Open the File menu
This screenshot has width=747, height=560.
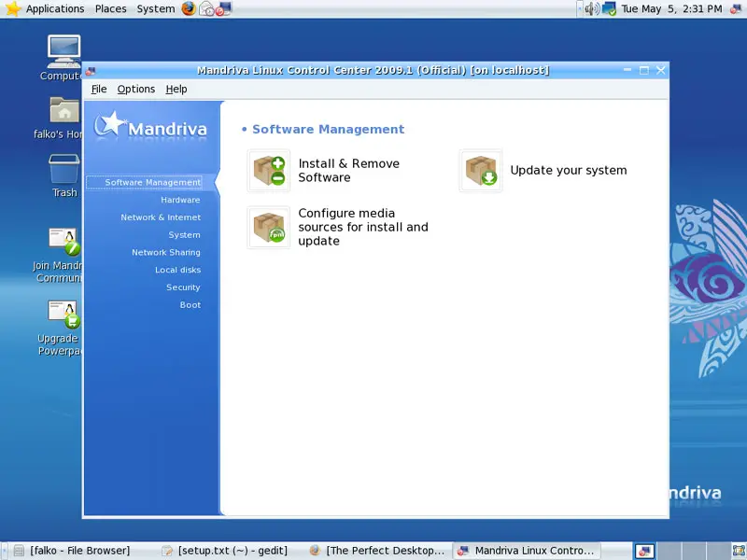[99, 89]
